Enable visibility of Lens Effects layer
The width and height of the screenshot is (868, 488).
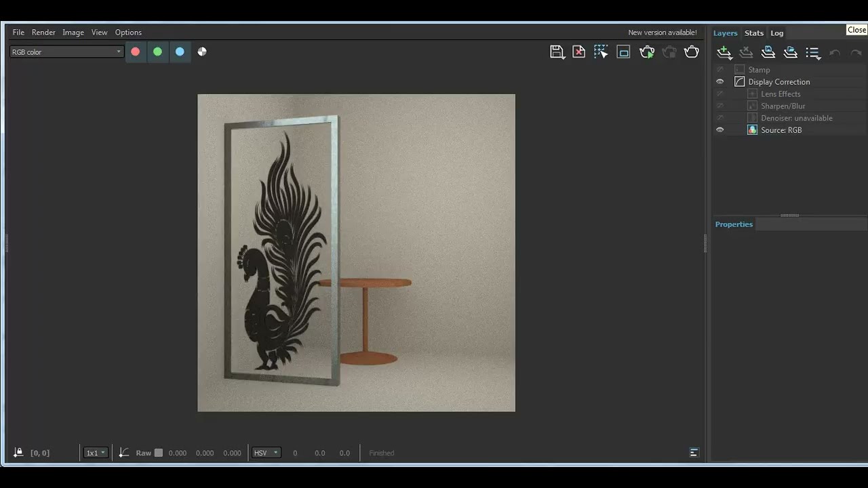click(720, 94)
